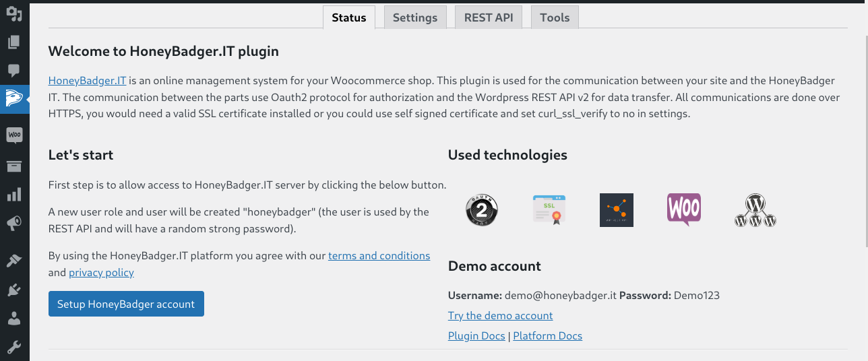Open the Marketing megaphone sidebar icon
The image size is (868, 361).
[14, 224]
